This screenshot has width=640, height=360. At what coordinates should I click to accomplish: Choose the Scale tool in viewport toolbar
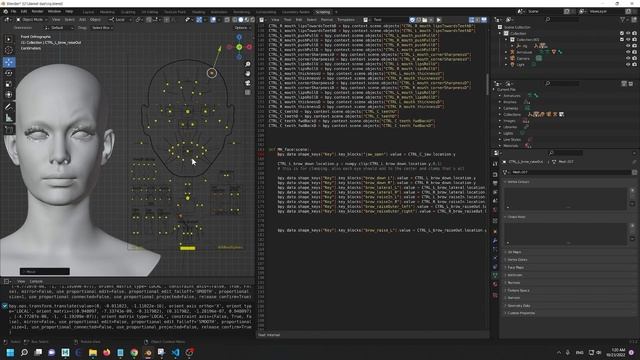click(9, 84)
